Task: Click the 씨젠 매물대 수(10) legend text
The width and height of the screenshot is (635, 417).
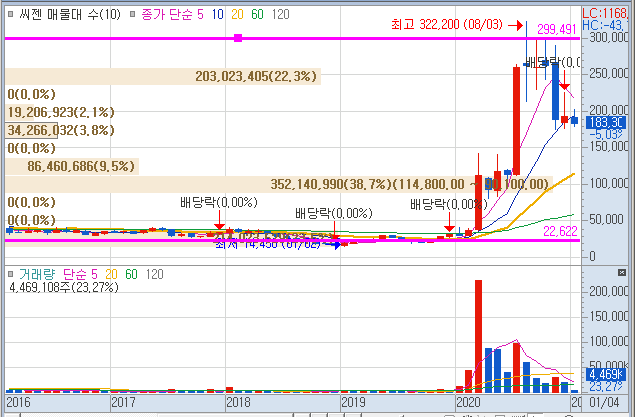Action: click(x=70, y=15)
